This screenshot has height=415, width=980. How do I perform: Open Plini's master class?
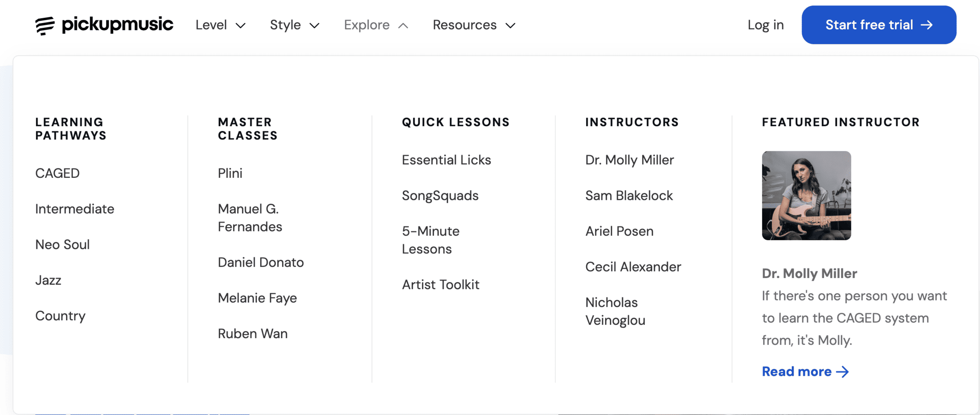[x=230, y=173]
